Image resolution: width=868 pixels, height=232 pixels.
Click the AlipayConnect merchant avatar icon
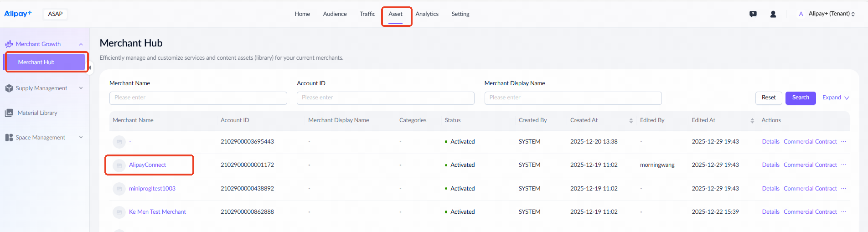(119, 165)
